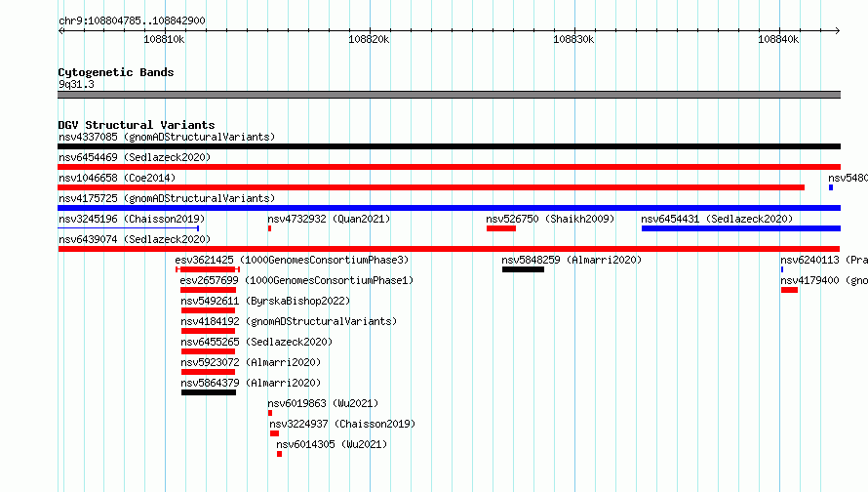Viewport: 868px width, 492px height.
Task: Click the small blue mark under nsv5480
Action: [831, 187]
